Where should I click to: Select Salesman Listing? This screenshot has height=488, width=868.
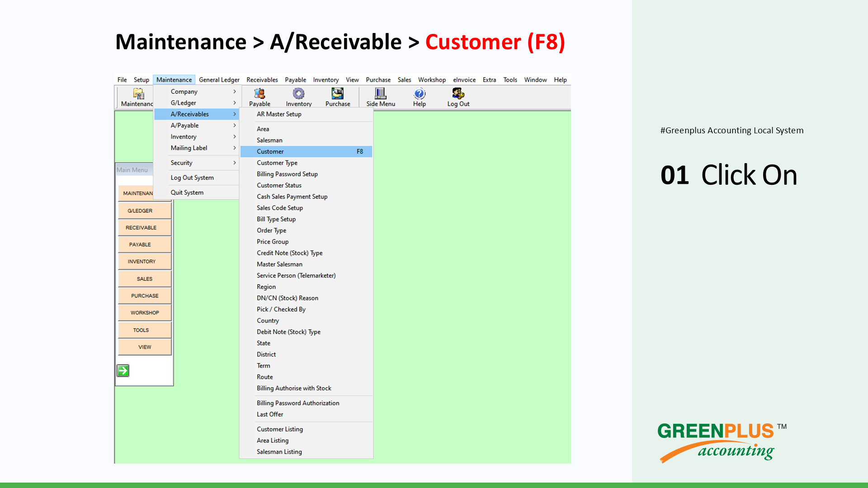tap(307, 452)
